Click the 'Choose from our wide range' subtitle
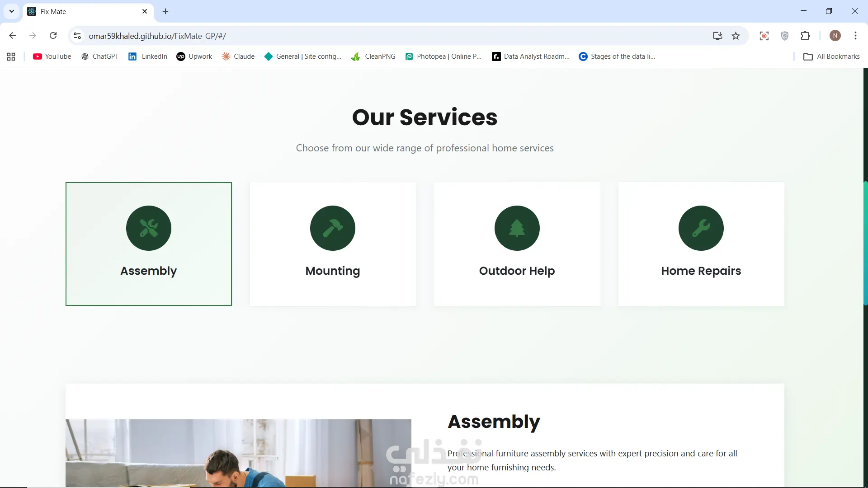 (425, 148)
